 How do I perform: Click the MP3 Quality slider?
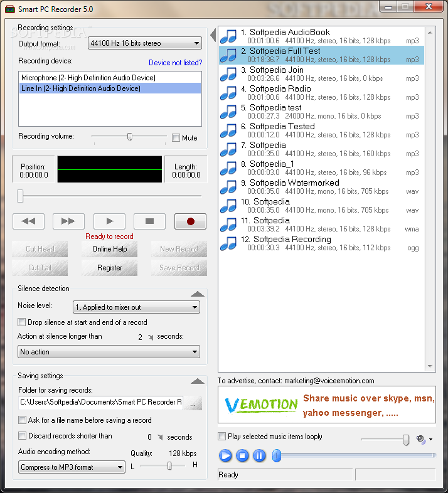[x=163, y=465]
